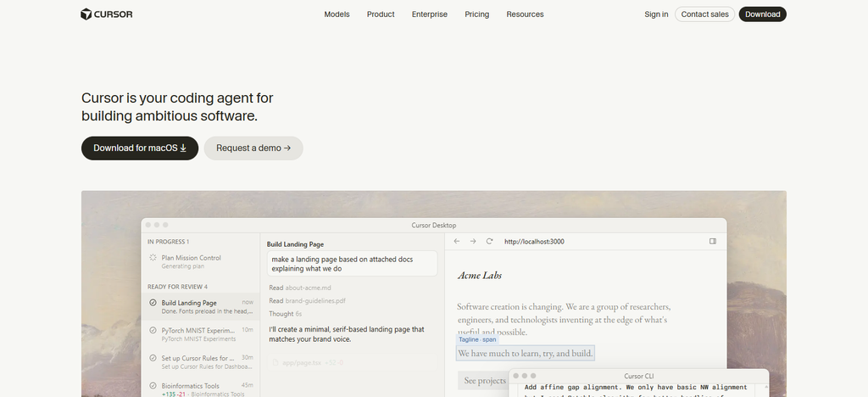Click the Cursor CLI window title
Screen dimensions: 868x397
tap(638, 376)
